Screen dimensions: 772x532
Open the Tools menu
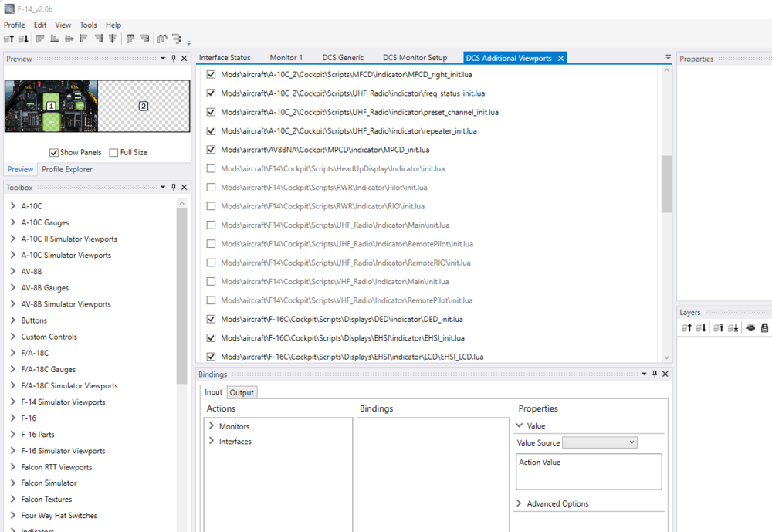tap(89, 25)
